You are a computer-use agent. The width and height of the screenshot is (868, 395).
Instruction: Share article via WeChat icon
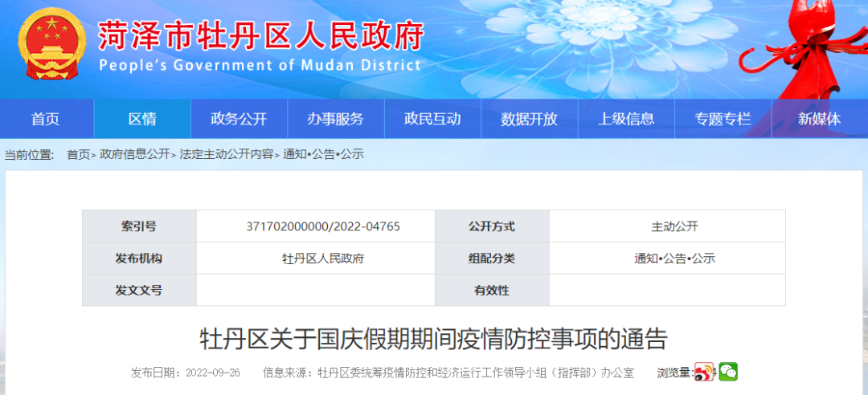(x=728, y=372)
